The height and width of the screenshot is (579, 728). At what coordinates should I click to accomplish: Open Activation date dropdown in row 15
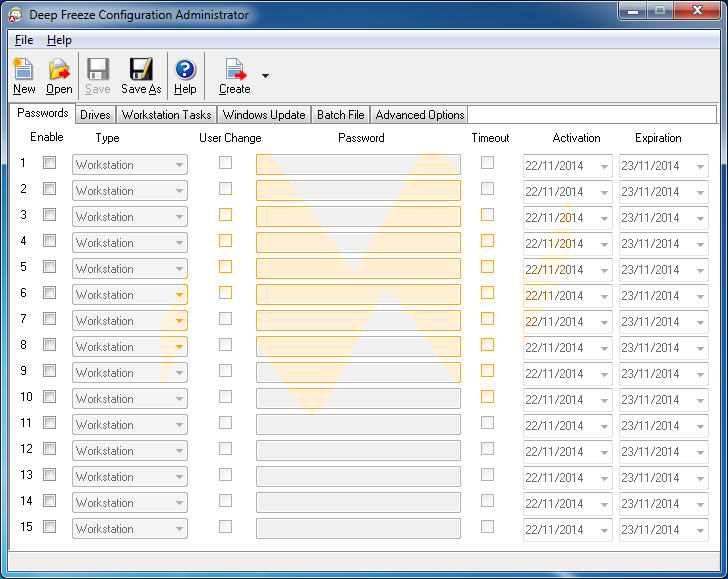(x=604, y=530)
